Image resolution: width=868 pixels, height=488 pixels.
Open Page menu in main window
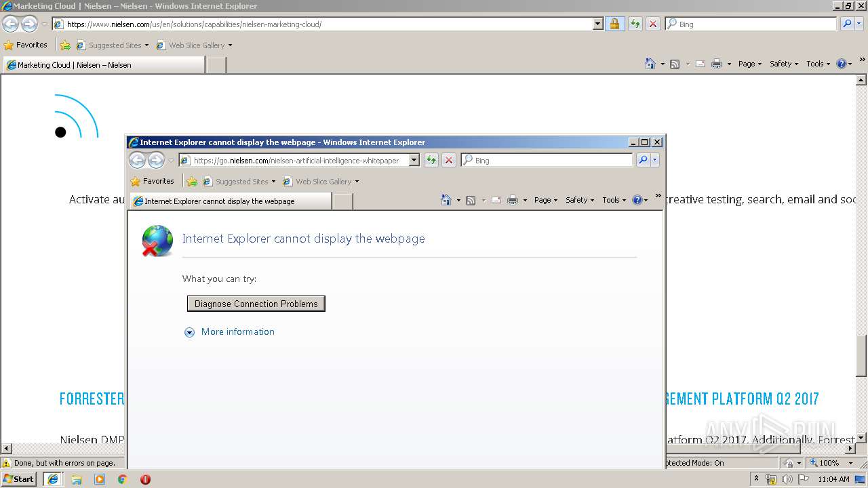click(749, 64)
